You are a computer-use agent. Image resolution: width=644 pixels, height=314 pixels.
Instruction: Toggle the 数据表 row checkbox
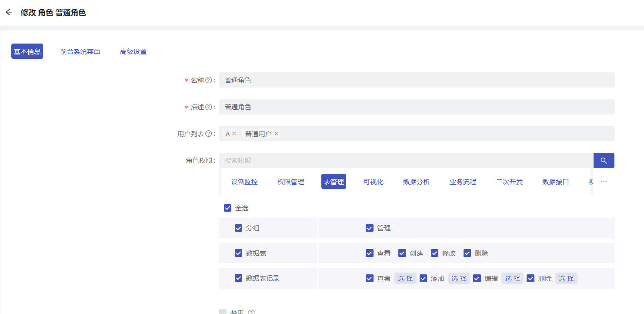(238, 253)
